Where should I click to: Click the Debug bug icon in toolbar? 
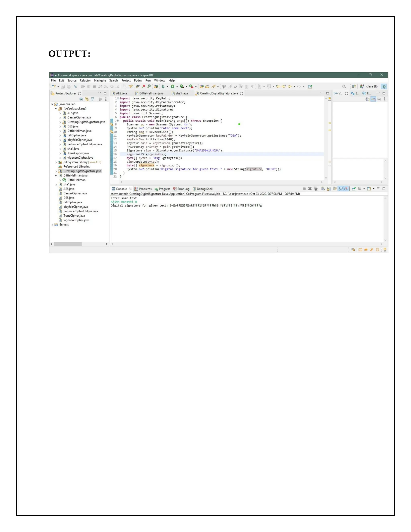(163, 87)
